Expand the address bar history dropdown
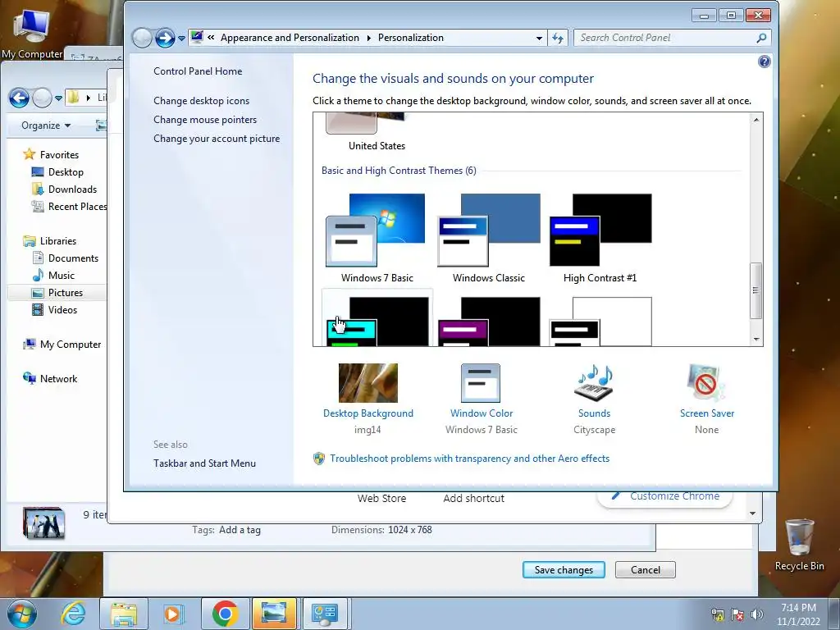Viewport: 840px width, 630px height. [x=539, y=38]
